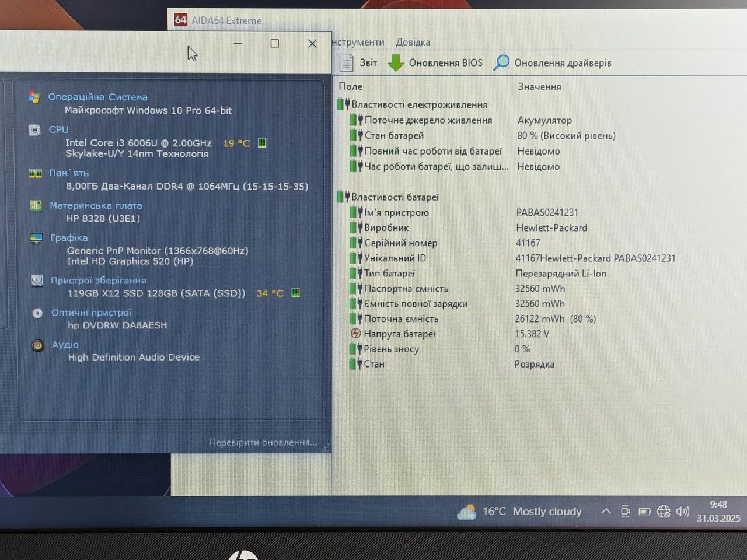This screenshot has height=560, width=747.
Task: Click Оновлення драйверів magnifier icon
Action: coord(501,62)
